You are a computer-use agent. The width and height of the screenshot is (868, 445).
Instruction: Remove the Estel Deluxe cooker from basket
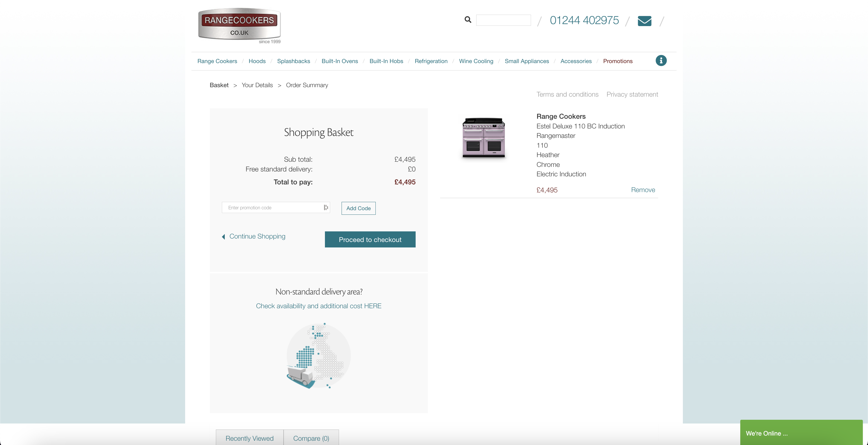pyautogui.click(x=643, y=190)
